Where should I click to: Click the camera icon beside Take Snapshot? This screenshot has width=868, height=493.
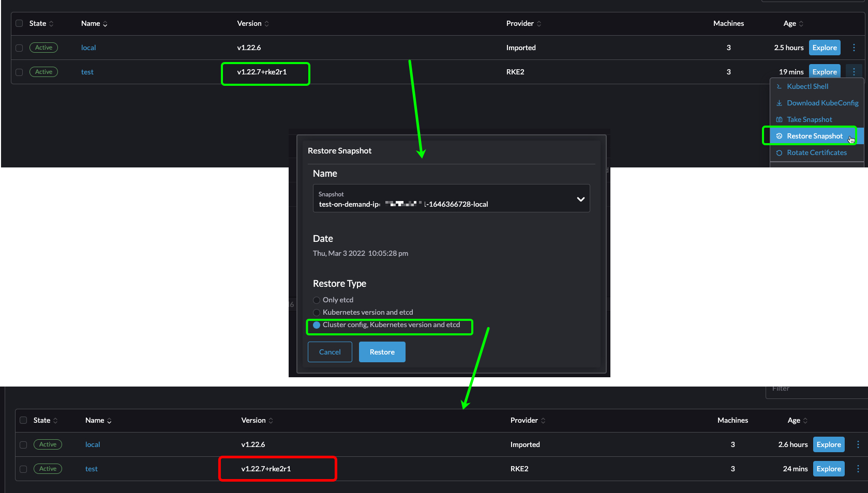coord(780,119)
